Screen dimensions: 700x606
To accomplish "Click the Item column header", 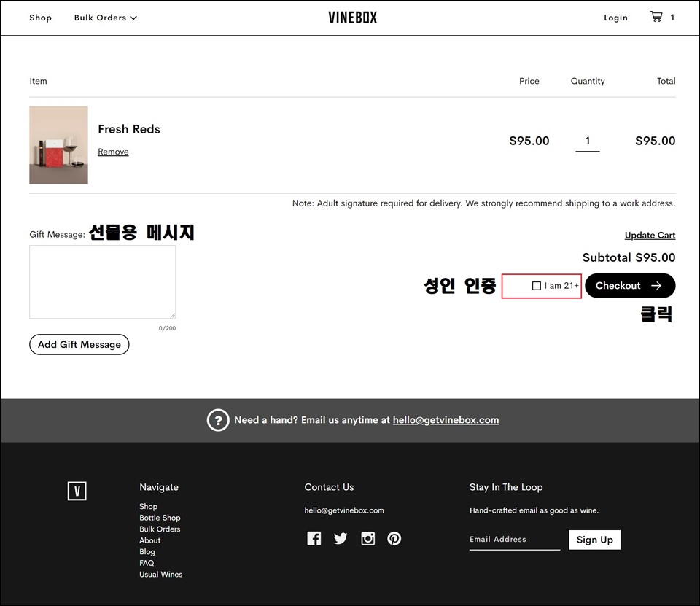I will tap(38, 81).
